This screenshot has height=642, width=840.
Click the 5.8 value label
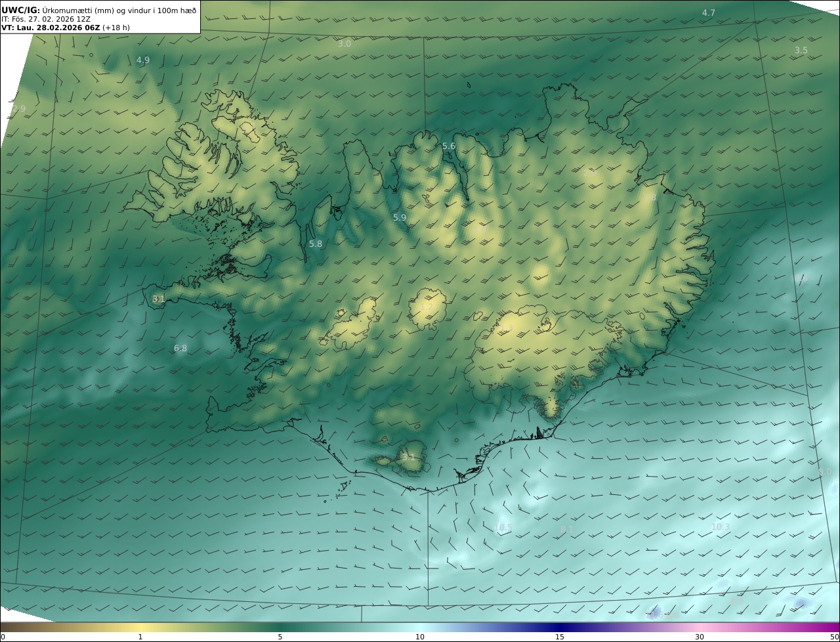tap(316, 244)
